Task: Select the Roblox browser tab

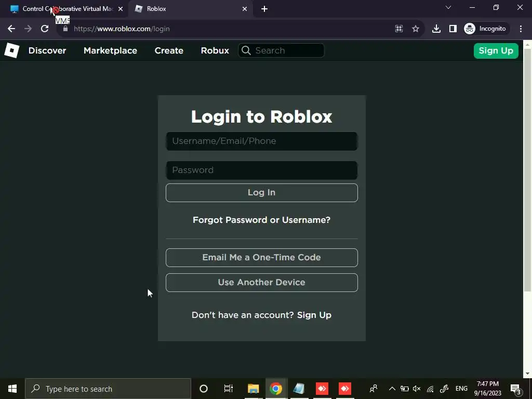Action: [191, 9]
